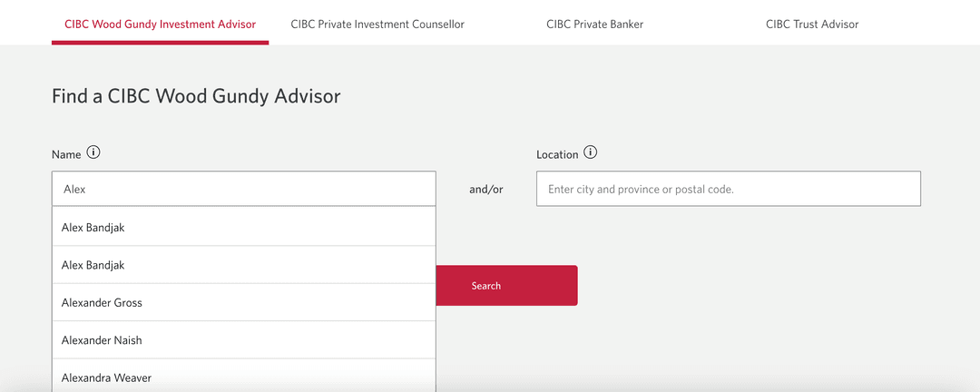
Task: Switch to CIBC Private Investment Counsellor tab
Action: (377, 24)
